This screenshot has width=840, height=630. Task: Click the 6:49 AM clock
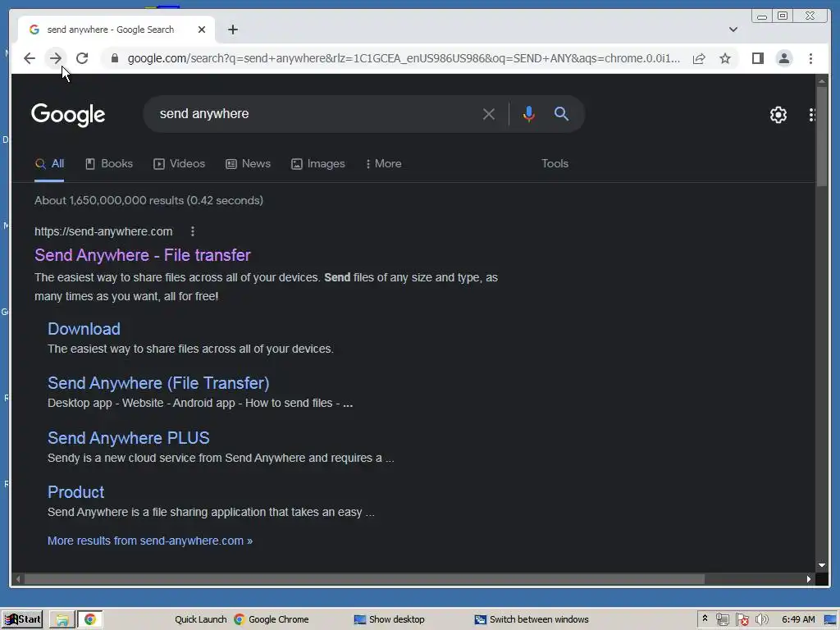point(798,620)
